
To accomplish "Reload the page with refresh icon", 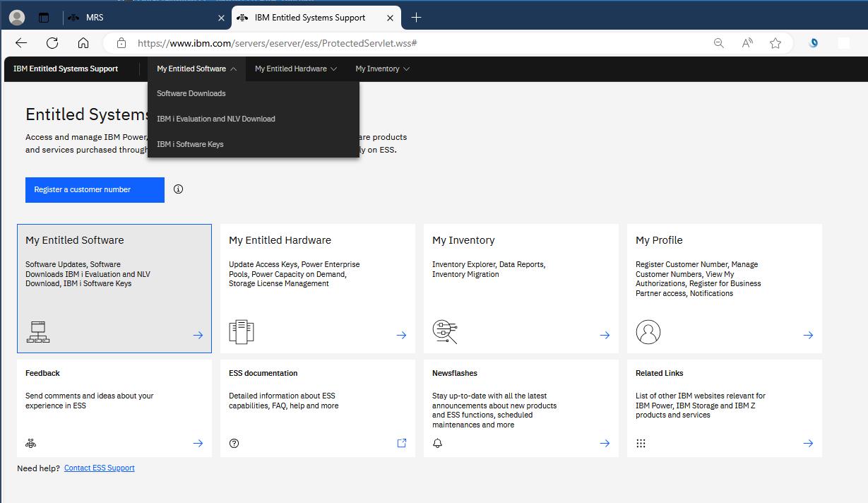I will 52,43.
